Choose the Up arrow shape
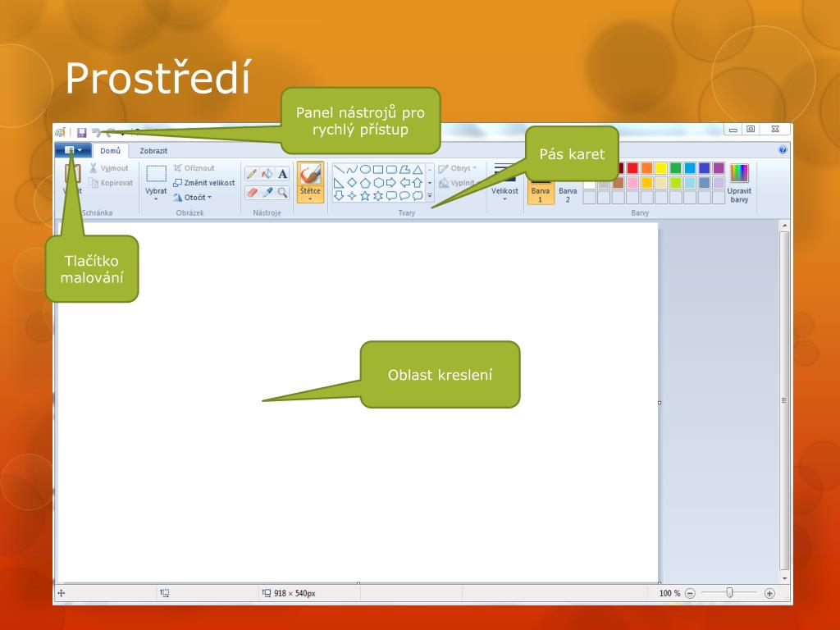Image resolution: width=840 pixels, height=630 pixels. tap(418, 183)
